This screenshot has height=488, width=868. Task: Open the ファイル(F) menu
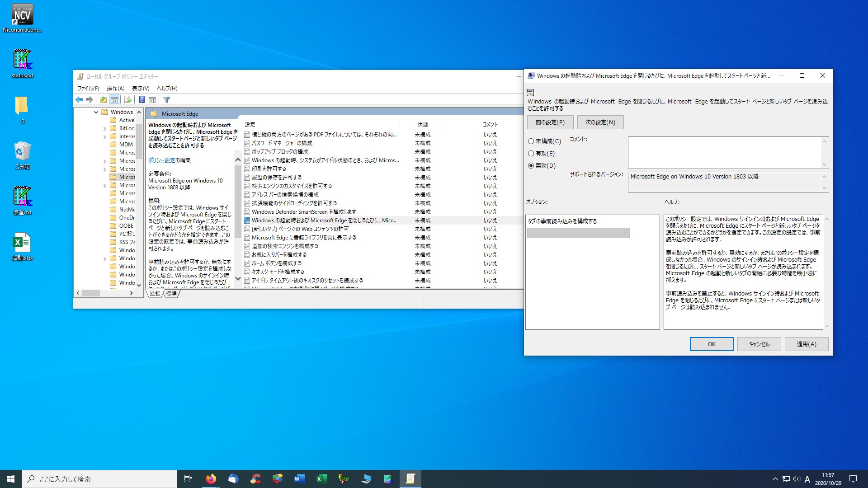coord(88,89)
